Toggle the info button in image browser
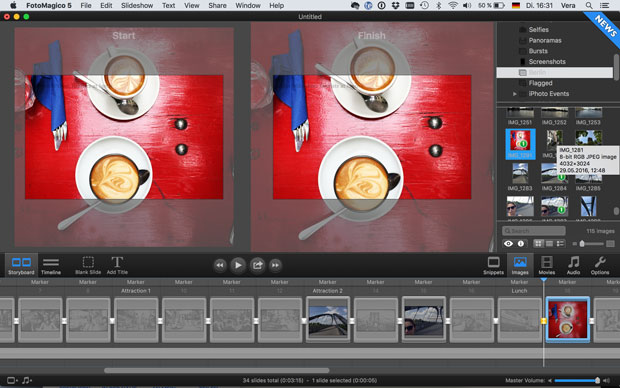 (x=521, y=244)
